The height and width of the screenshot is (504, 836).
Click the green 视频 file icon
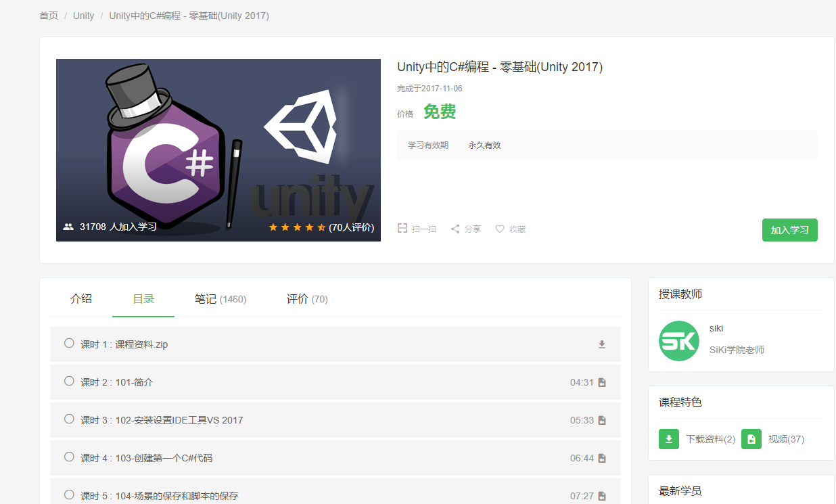[751, 439]
